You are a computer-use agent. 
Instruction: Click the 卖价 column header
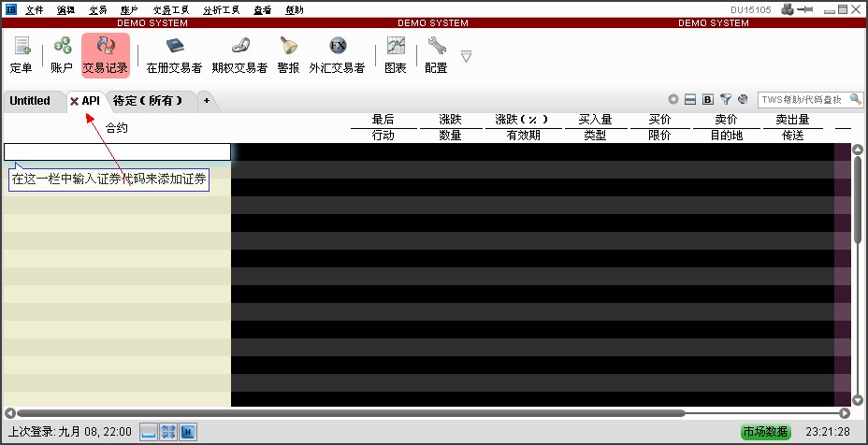pyautogui.click(x=726, y=120)
